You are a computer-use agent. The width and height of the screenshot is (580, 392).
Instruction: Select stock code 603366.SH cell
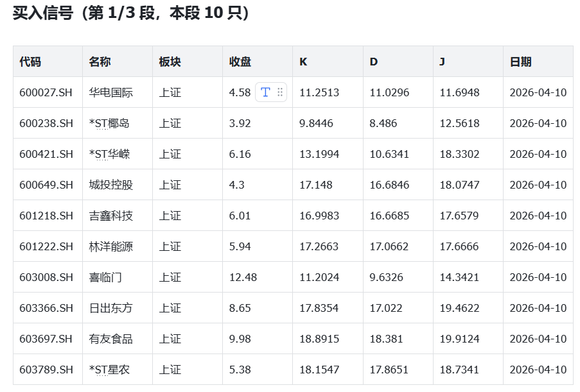pos(46,308)
